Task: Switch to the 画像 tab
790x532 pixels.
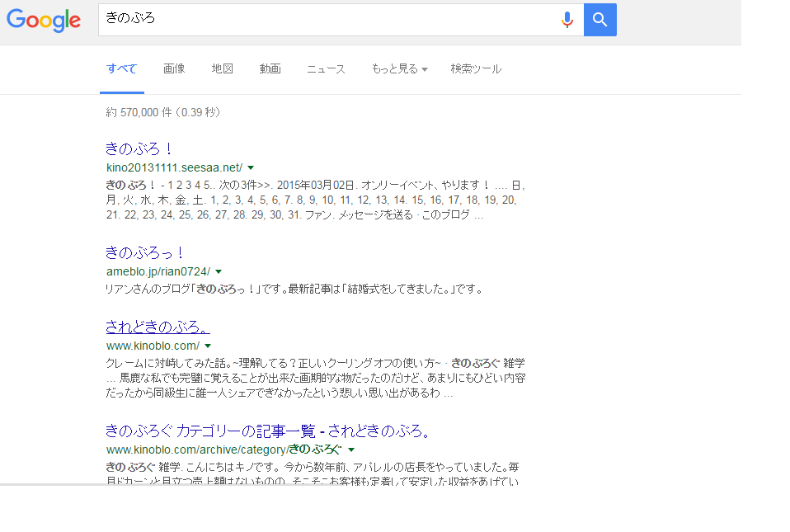Action: [x=174, y=69]
